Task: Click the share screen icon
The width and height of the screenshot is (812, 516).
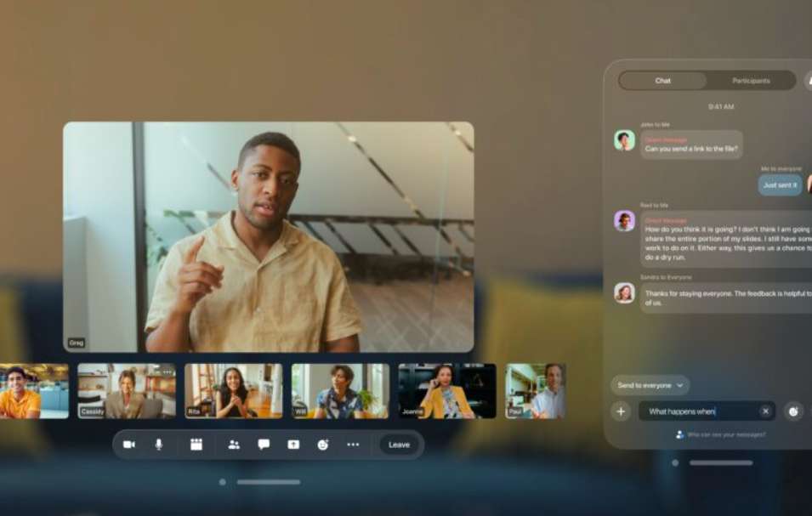Action: (x=293, y=445)
